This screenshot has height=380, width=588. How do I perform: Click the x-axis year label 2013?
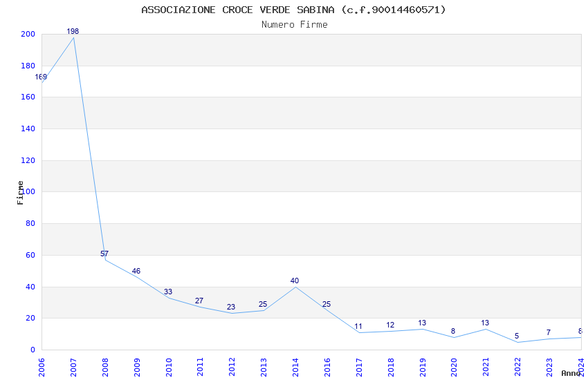click(x=264, y=368)
